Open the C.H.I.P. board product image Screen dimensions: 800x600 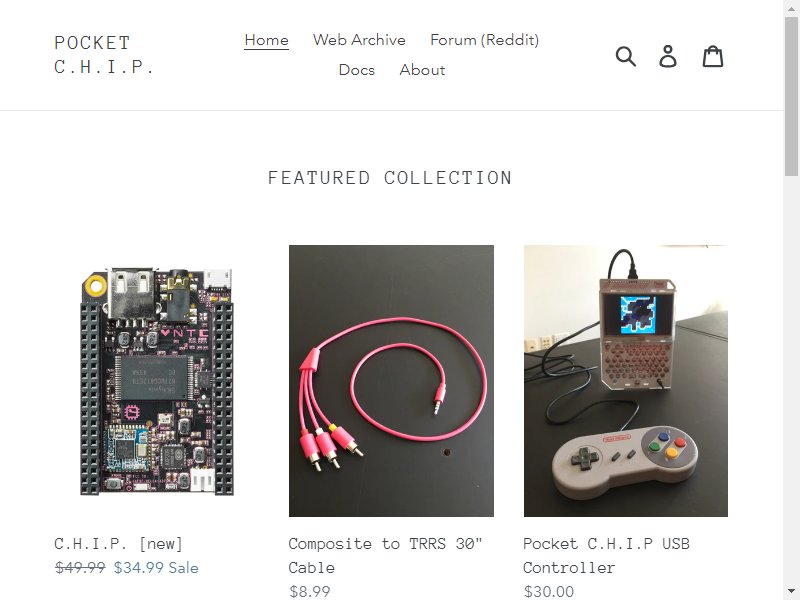[x=157, y=381]
